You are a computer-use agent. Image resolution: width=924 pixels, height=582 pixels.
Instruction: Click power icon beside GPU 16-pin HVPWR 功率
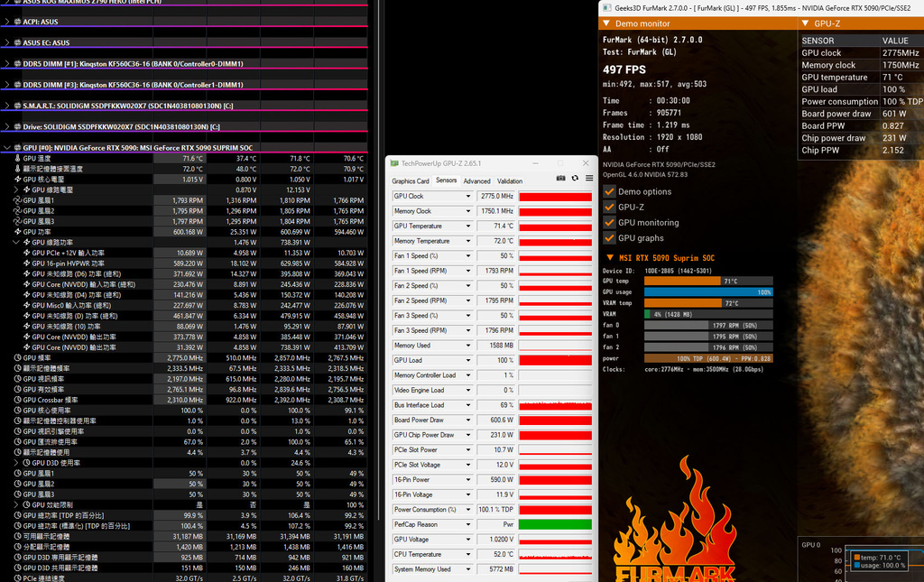(26, 263)
